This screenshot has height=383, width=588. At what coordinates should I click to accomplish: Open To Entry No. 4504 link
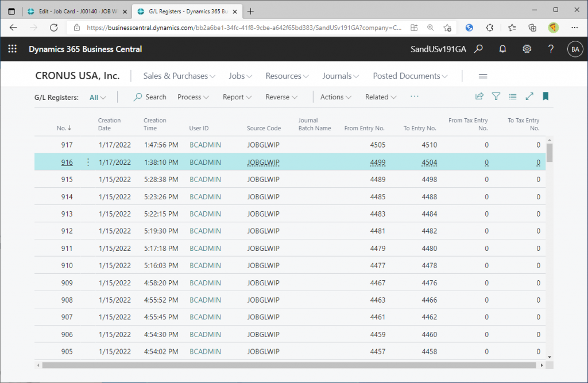point(430,162)
